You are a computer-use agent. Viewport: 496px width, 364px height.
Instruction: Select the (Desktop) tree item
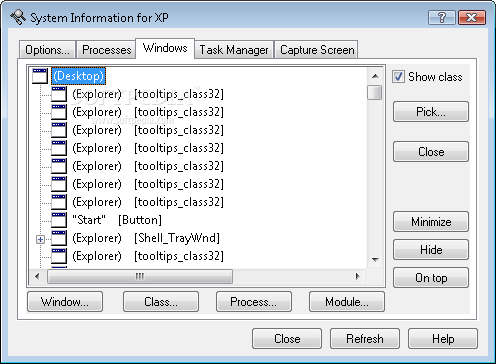click(x=79, y=76)
